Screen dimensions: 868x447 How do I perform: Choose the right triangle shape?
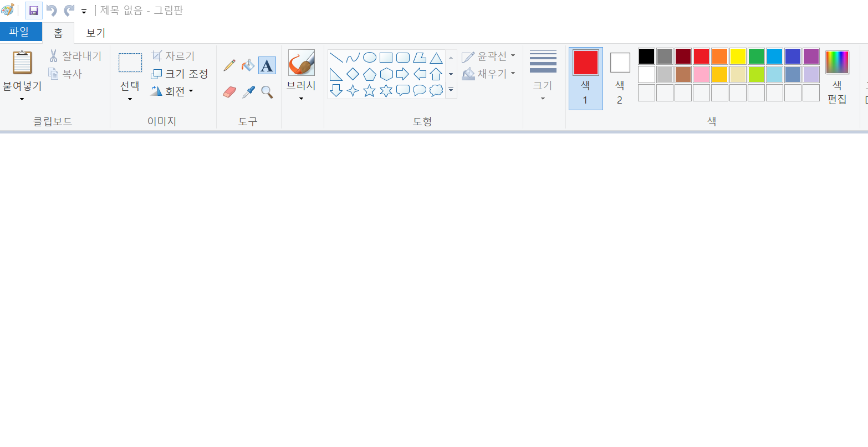coord(336,74)
